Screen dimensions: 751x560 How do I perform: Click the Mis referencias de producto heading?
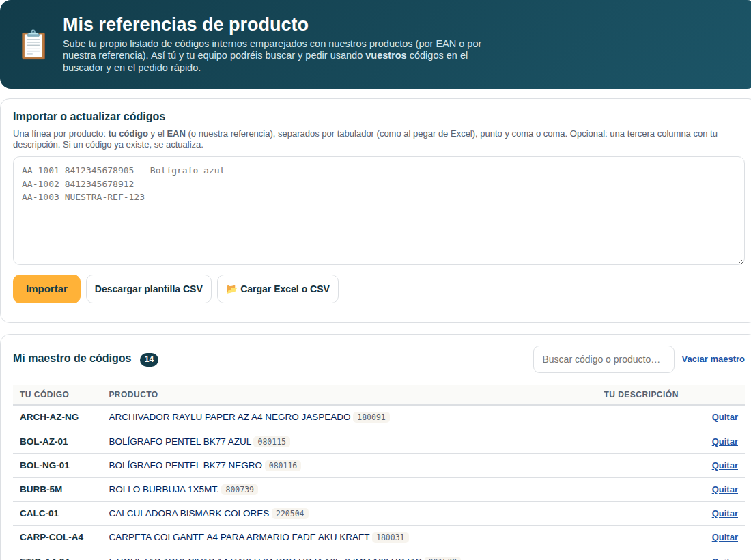pyautogui.click(x=185, y=25)
